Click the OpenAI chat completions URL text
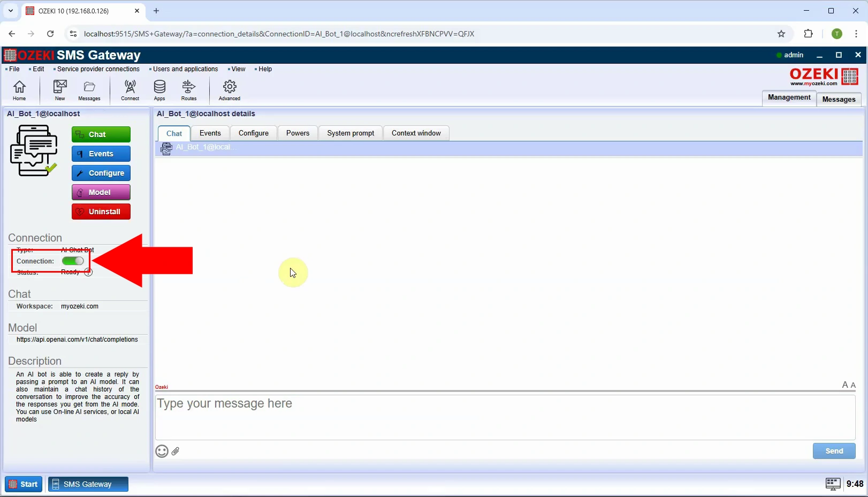Image resolution: width=868 pixels, height=497 pixels. click(x=77, y=340)
